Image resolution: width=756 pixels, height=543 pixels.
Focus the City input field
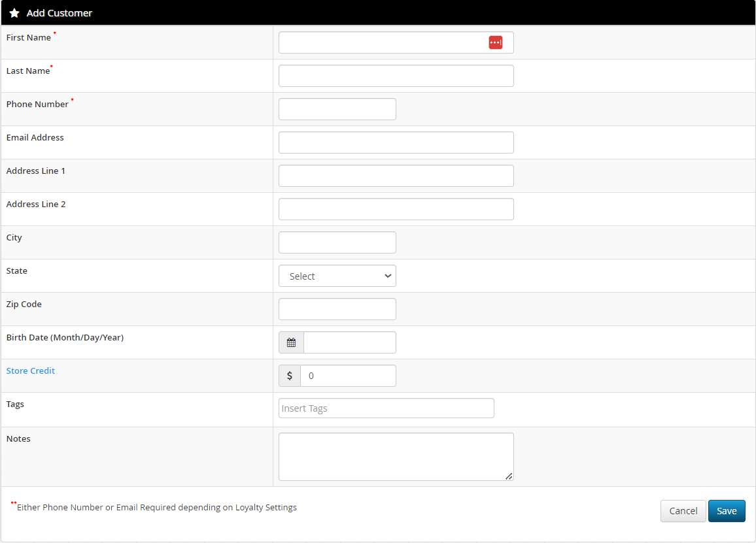click(337, 242)
